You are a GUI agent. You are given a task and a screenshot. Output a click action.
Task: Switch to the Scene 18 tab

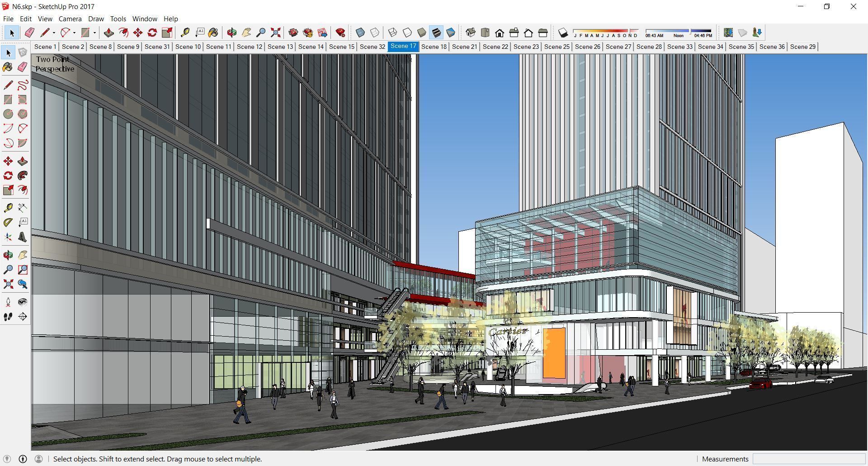(434, 47)
